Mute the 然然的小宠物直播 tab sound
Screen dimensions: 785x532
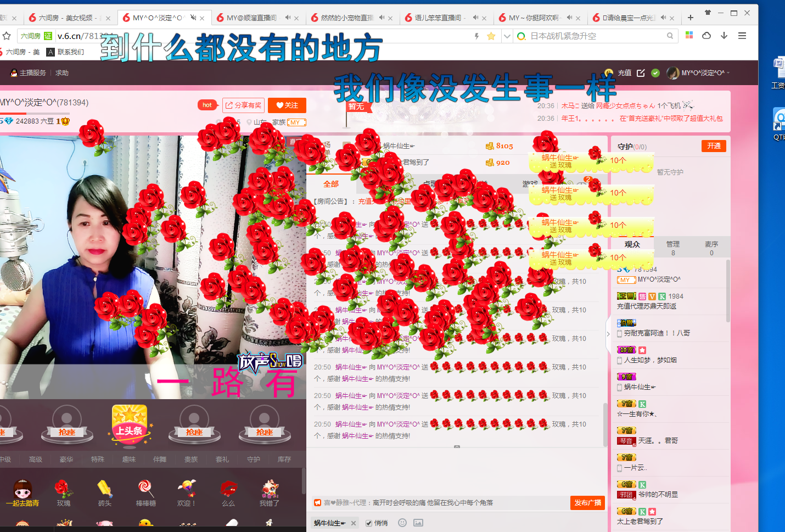[382, 18]
